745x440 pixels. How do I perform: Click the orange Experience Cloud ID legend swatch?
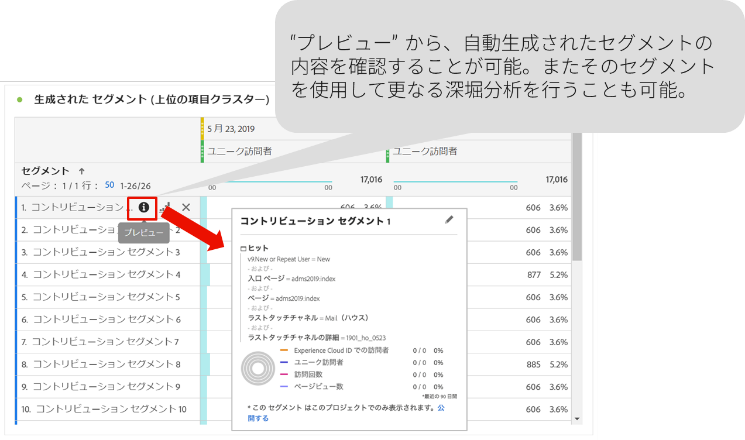pos(285,351)
